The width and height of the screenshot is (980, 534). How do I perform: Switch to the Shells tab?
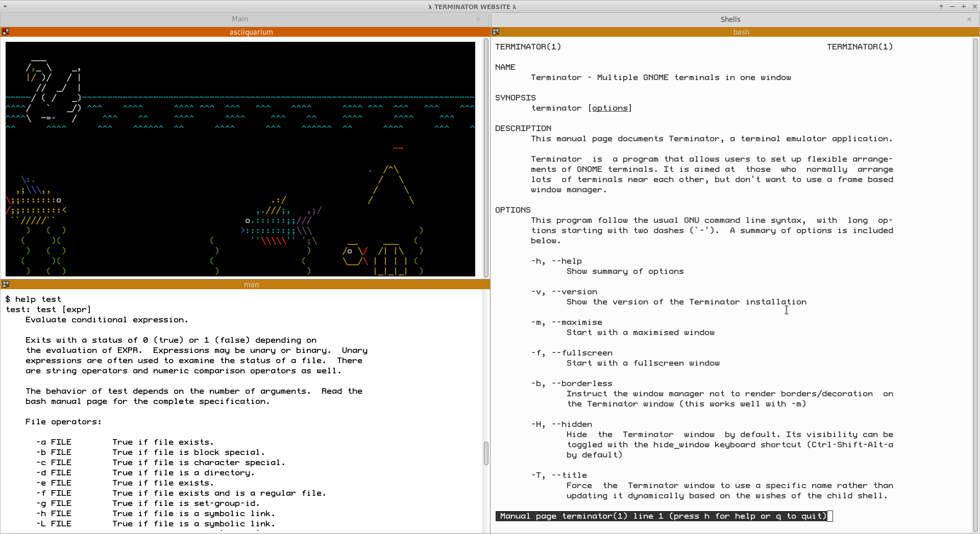coord(730,19)
